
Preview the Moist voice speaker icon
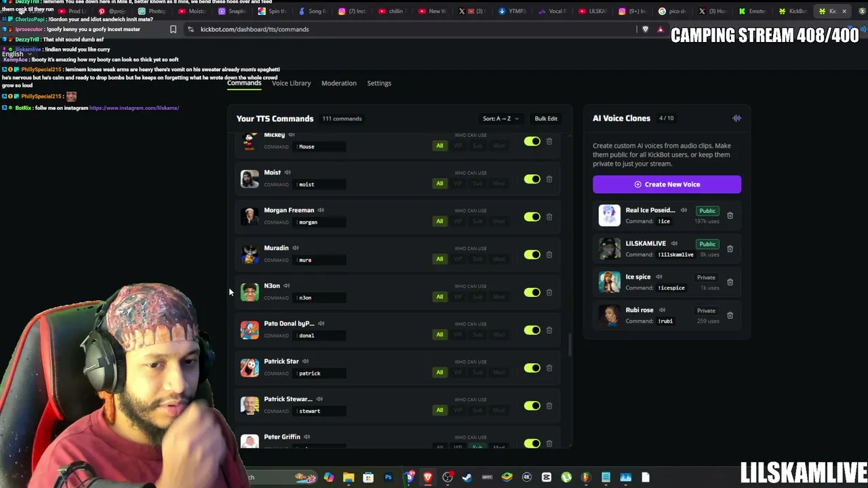288,172
